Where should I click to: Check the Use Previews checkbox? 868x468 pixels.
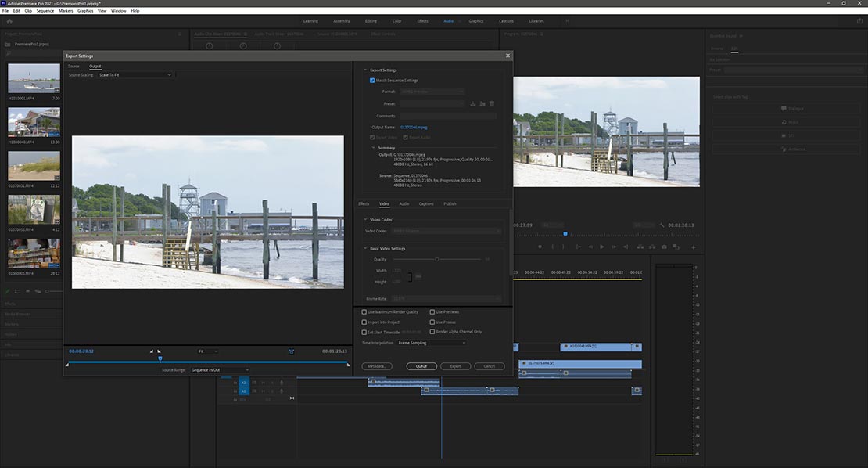(x=432, y=311)
